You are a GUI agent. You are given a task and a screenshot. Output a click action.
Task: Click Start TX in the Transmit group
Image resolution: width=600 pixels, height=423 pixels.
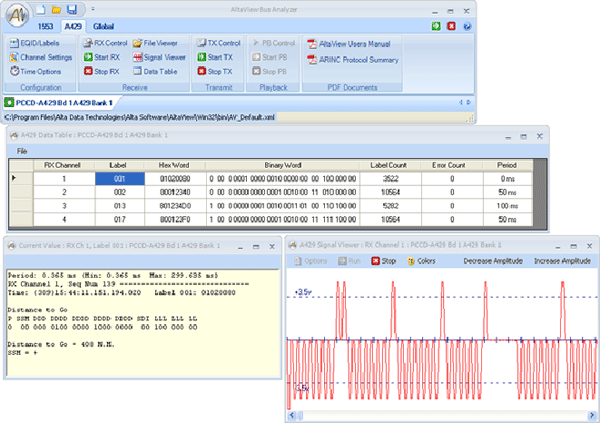[x=218, y=58]
